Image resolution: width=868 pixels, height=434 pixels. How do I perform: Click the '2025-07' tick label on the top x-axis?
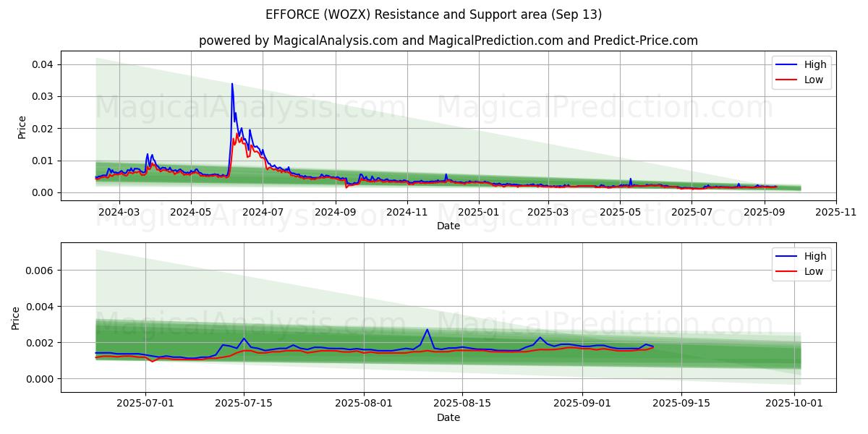(x=692, y=213)
